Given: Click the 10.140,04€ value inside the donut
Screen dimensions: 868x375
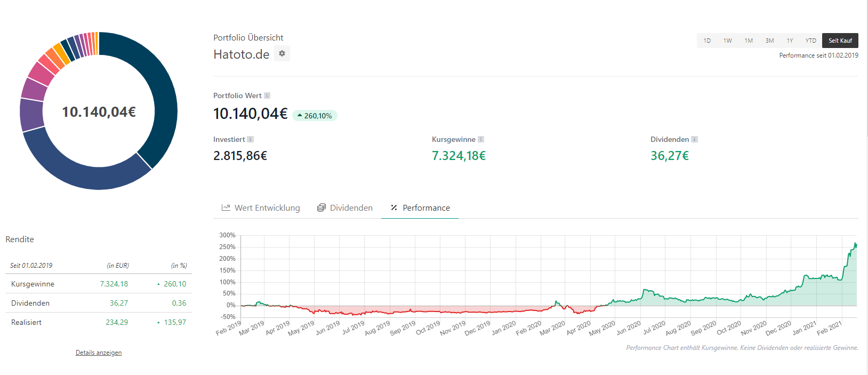Looking at the screenshot, I should click(x=99, y=111).
